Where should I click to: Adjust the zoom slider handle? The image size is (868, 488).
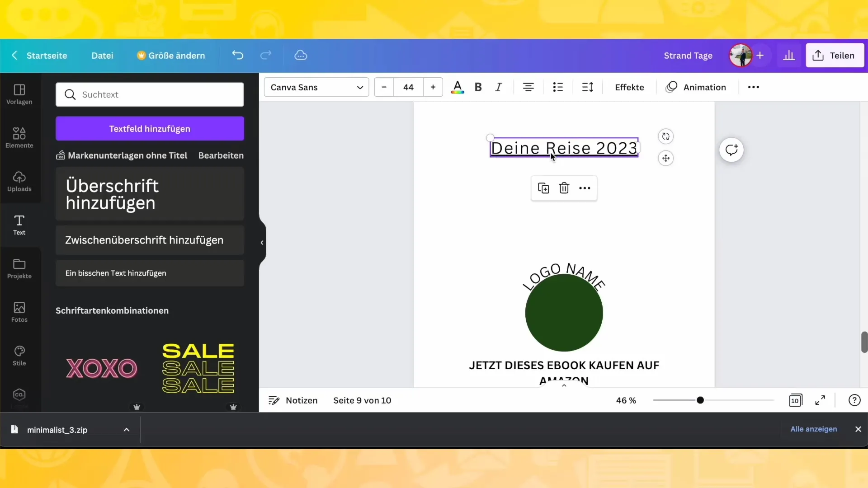click(700, 400)
